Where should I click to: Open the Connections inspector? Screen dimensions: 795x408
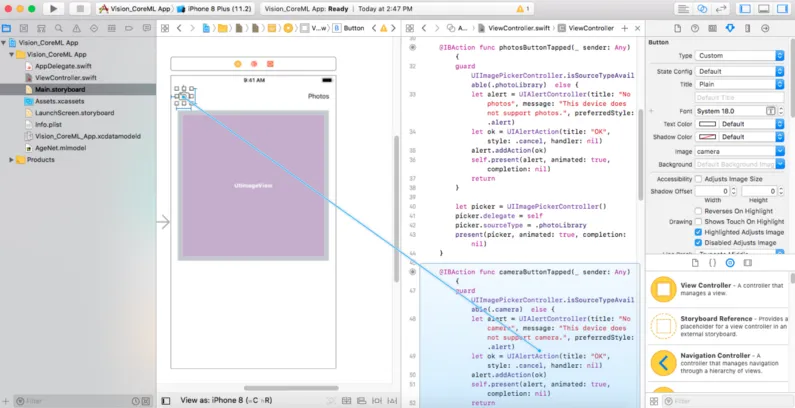click(x=766, y=28)
